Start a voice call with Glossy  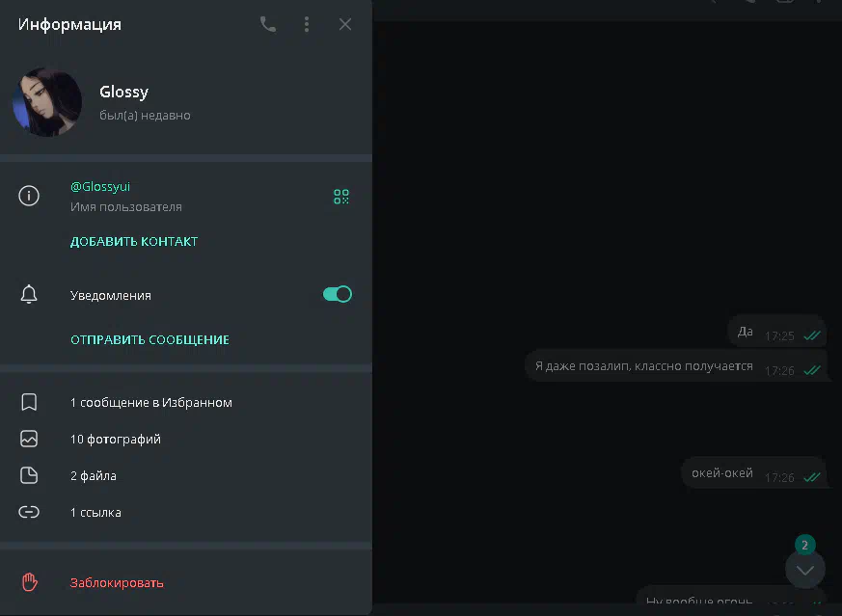pos(268,24)
